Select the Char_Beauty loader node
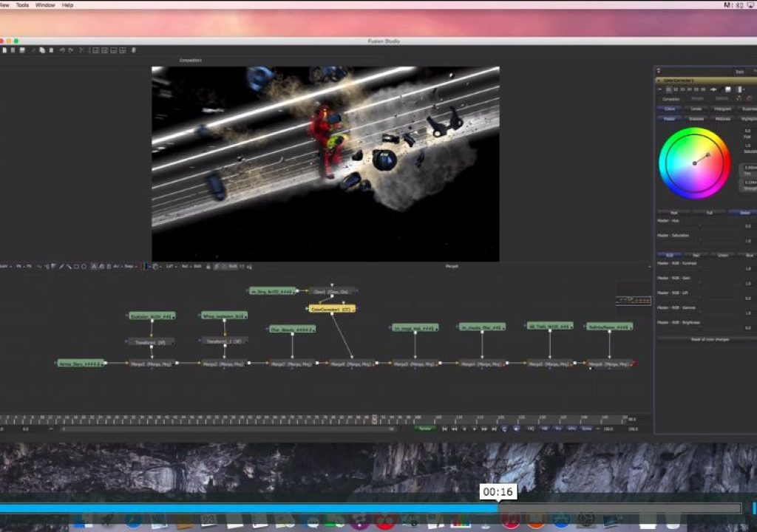The width and height of the screenshot is (757, 532). pos(293,330)
